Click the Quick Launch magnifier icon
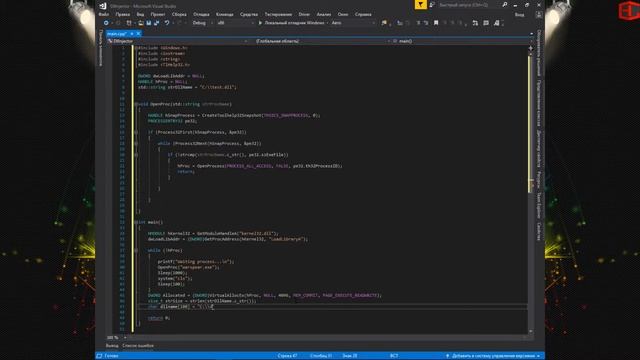This screenshot has width=640, height=360. [505, 5]
